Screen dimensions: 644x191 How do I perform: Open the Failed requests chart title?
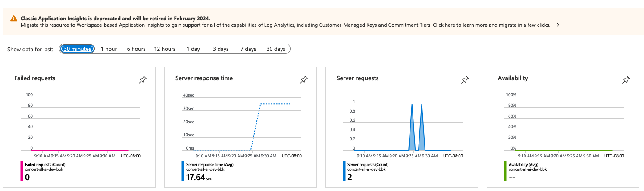(x=34, y=78)
